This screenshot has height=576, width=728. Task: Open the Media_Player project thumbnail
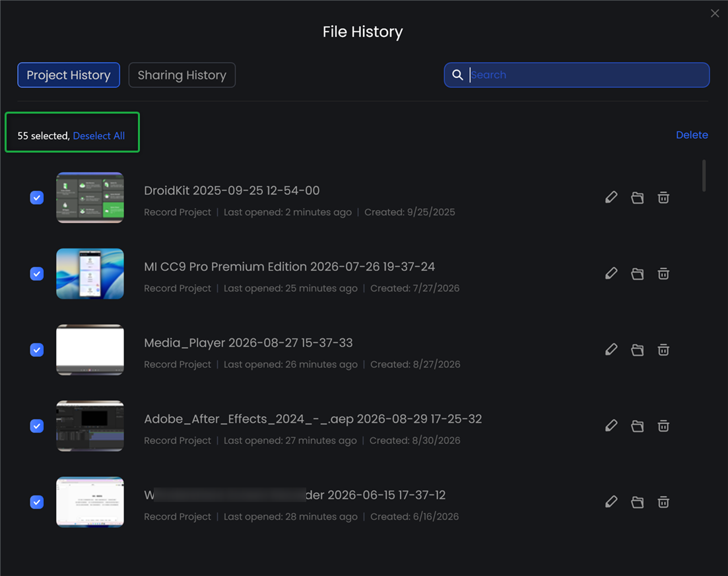click(x=90, y=350)
